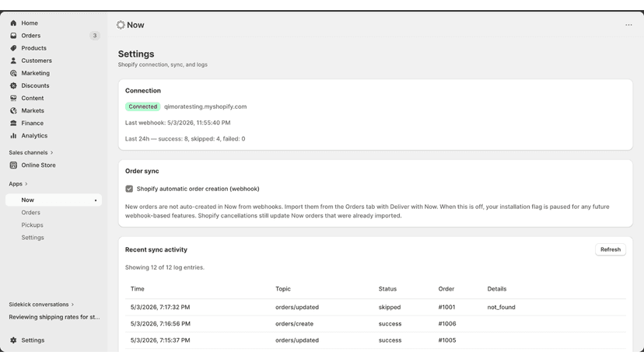Click the Now app logo icon in header
Image resolution: width=644 pixels, height=362 pixels.
coord(121,25)
